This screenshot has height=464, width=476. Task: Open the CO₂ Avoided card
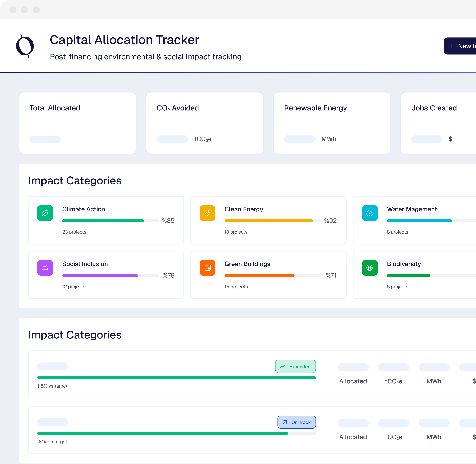tap(205, 123)
